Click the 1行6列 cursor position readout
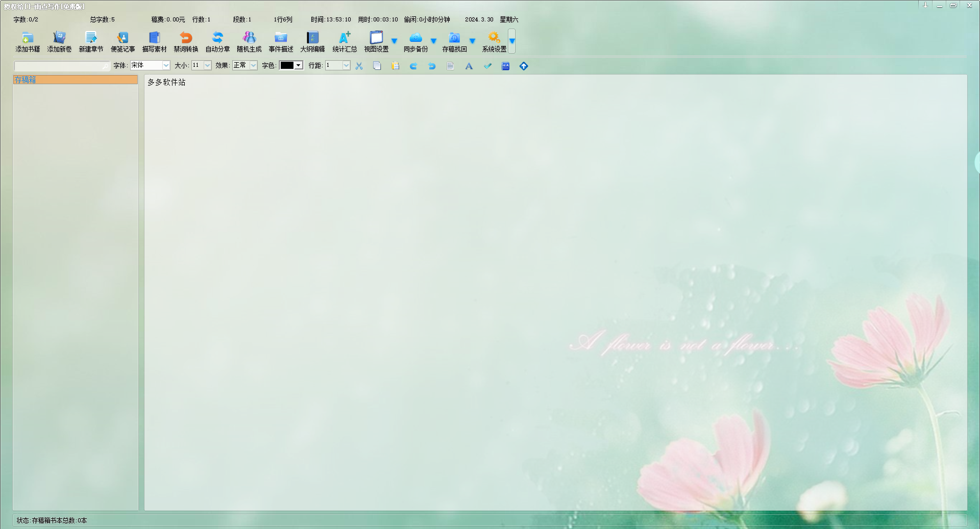 tap(283, 19)
